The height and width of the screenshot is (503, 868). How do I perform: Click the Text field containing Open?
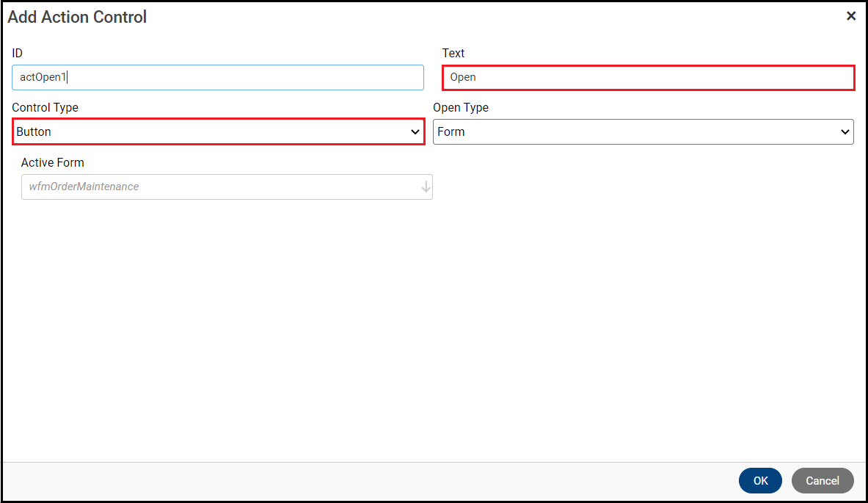648,77
